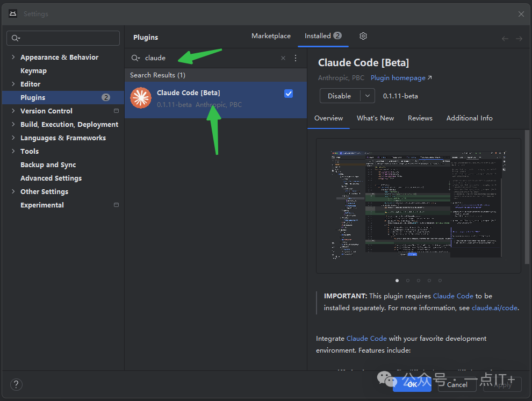Viewport: 532px width, 401px height.
Task: Open the Additional Info tab
Action: pyautogui.click(x=469, y=118)
